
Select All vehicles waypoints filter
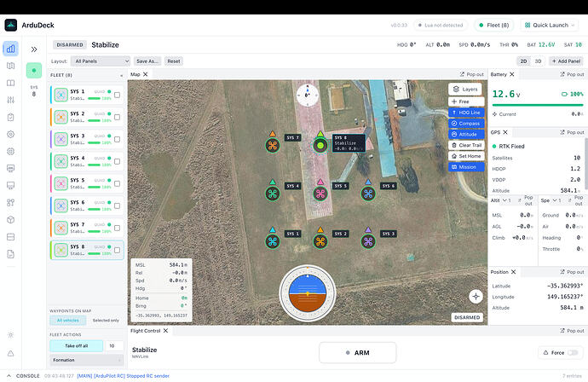point(68,321)
